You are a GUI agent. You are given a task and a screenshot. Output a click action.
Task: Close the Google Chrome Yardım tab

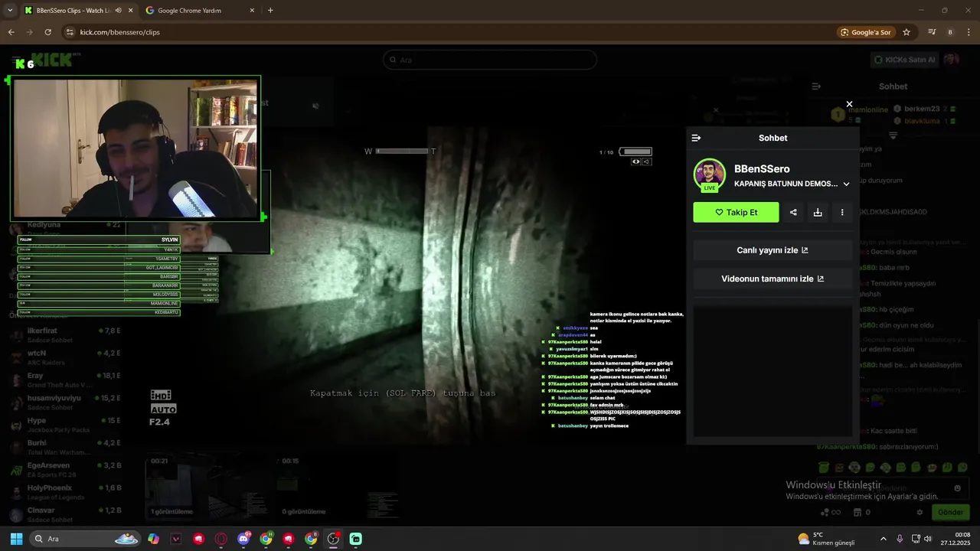tap(253, 10)
